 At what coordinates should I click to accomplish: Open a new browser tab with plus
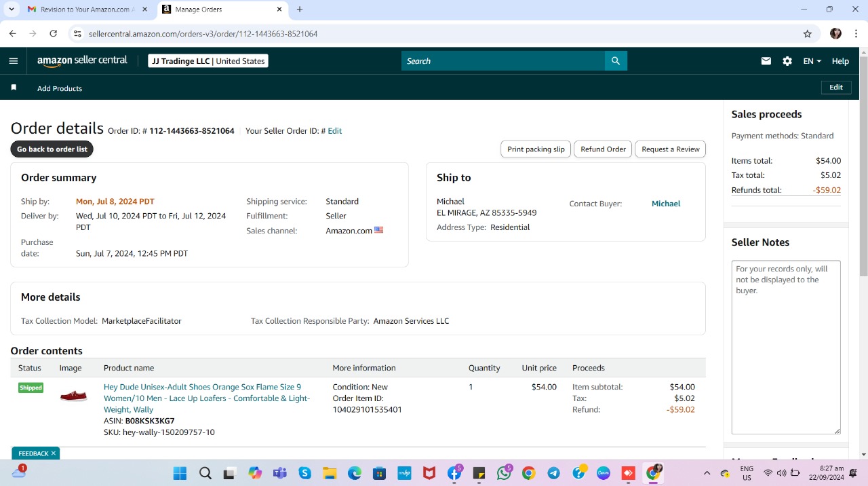[x=300, y=10]
